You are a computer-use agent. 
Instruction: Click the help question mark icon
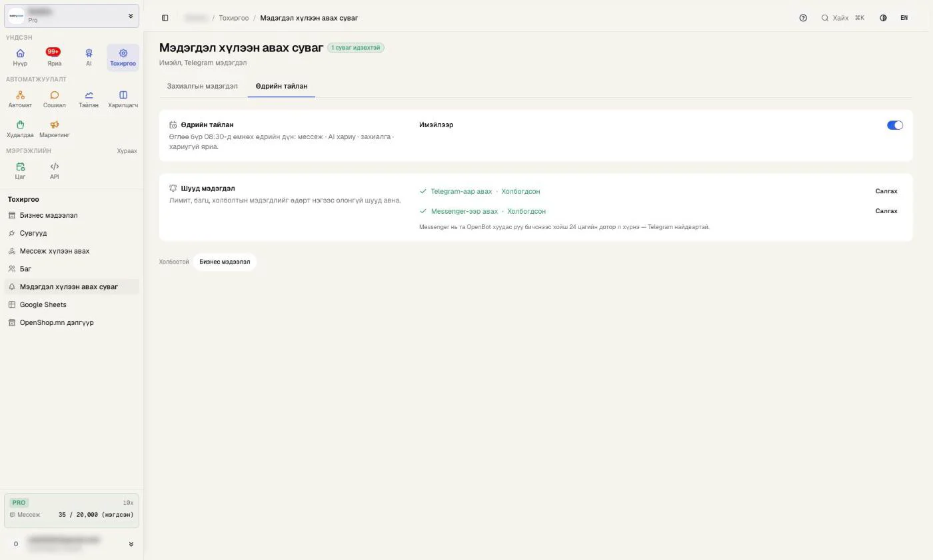[x=803, y=18]
